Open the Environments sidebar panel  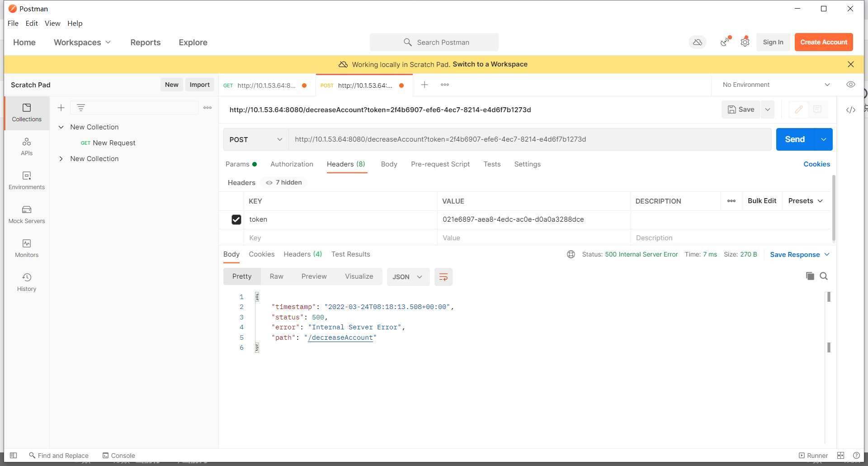(27, 181)
